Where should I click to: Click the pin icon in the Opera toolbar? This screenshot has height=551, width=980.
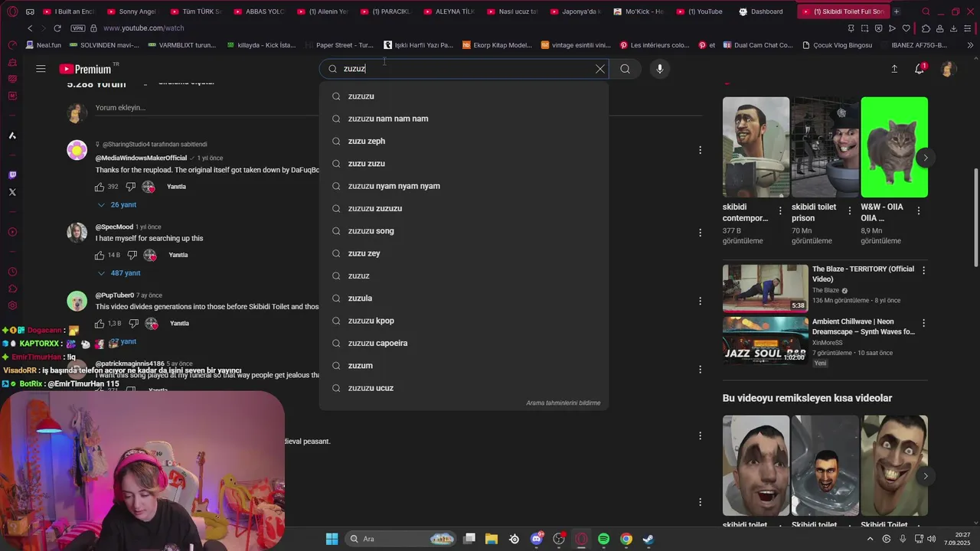pyautogui.click(x=851, y=28)
